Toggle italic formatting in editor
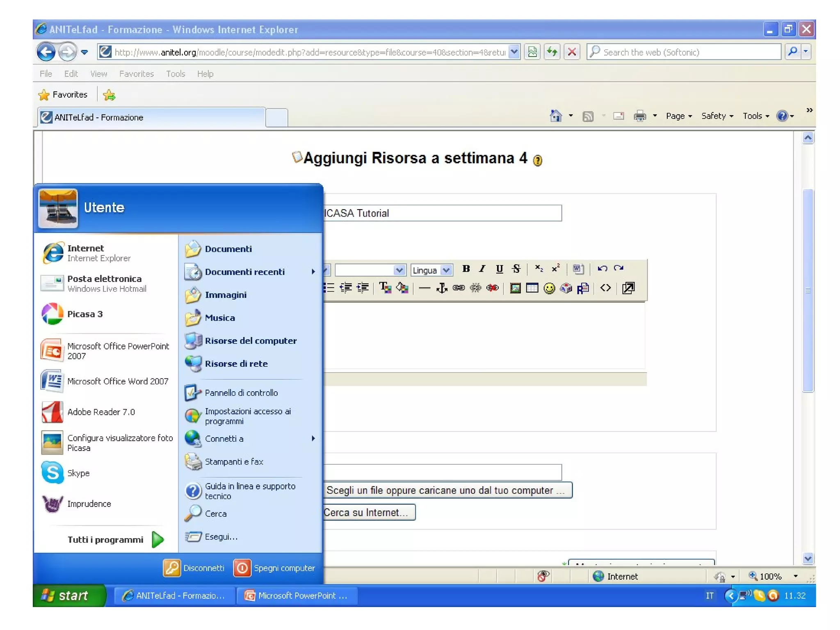The image size is (840, 630). pyautogui.click(x=482, y=269)
